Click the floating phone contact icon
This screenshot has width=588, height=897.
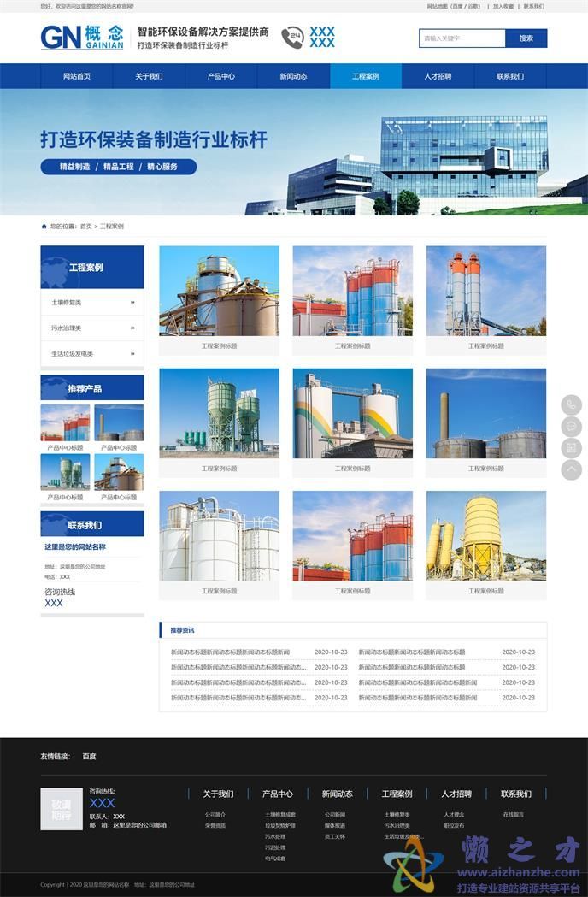(x=571, y=404)
